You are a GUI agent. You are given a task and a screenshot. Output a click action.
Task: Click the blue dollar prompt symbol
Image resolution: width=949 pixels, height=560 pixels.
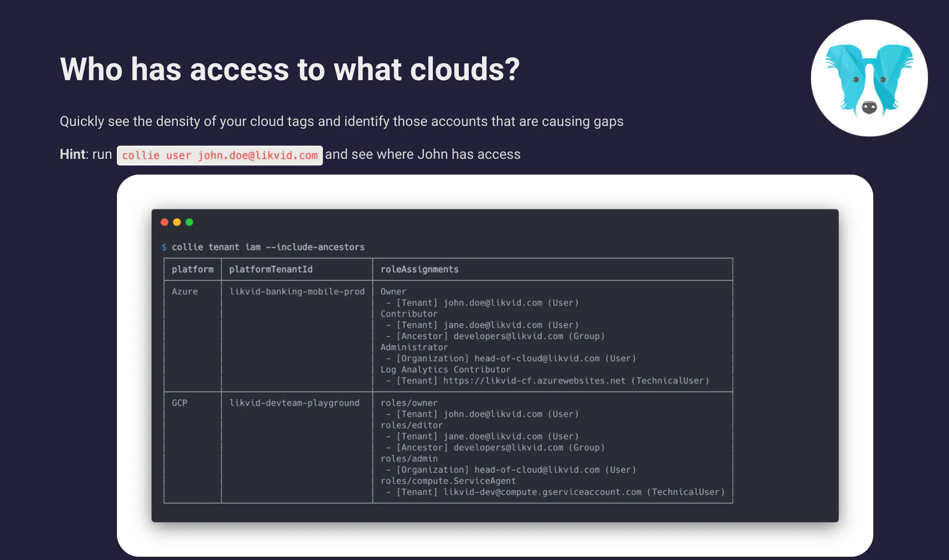(x=164, y=247)
